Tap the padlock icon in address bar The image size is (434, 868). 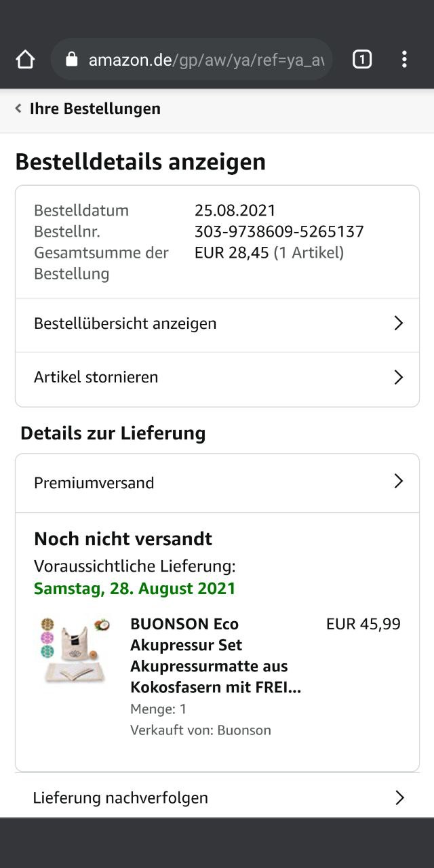coord(71,60)
